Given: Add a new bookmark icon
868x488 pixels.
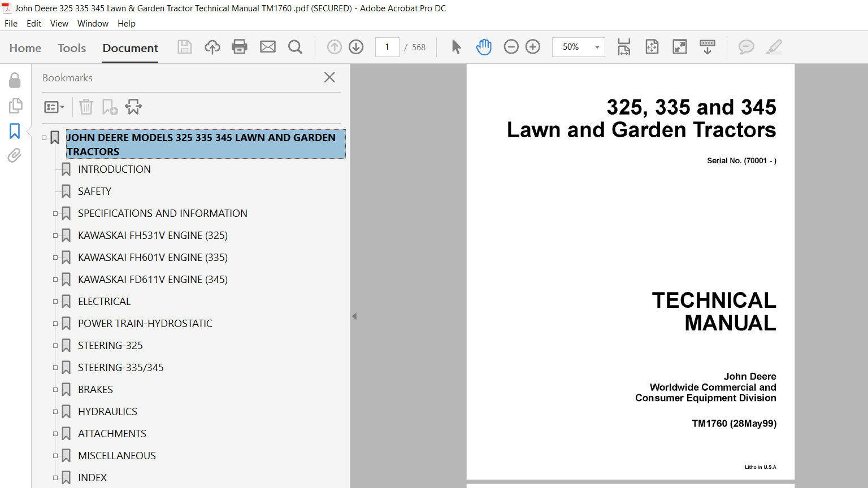Looking at the screenshot, I should pyautogui.click(x=110, y=107).
